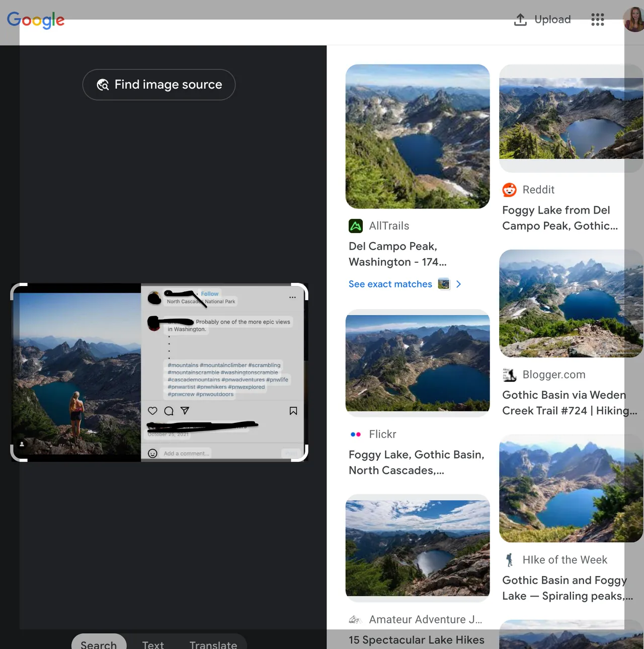Click the Flickr logo icon

356,434
